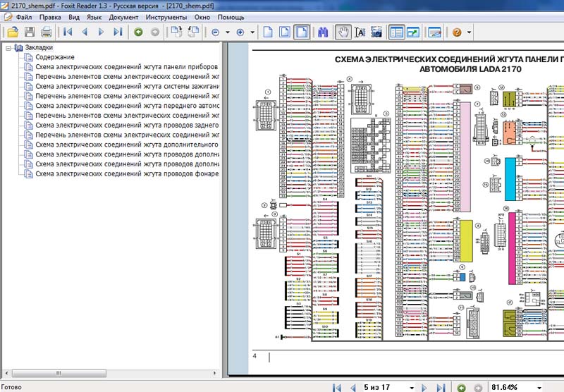The image size is (564, 392).
Task: Click status bar green previous view button
Action: coord(462,388)
